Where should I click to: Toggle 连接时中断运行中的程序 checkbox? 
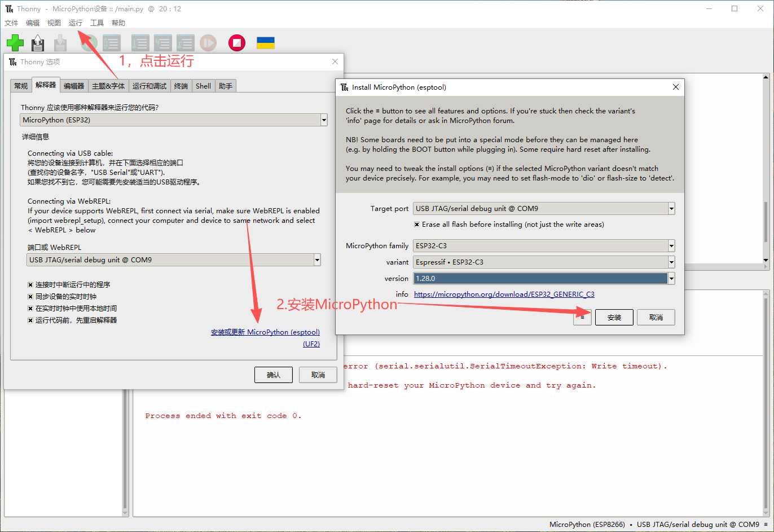tap(30, 285)
